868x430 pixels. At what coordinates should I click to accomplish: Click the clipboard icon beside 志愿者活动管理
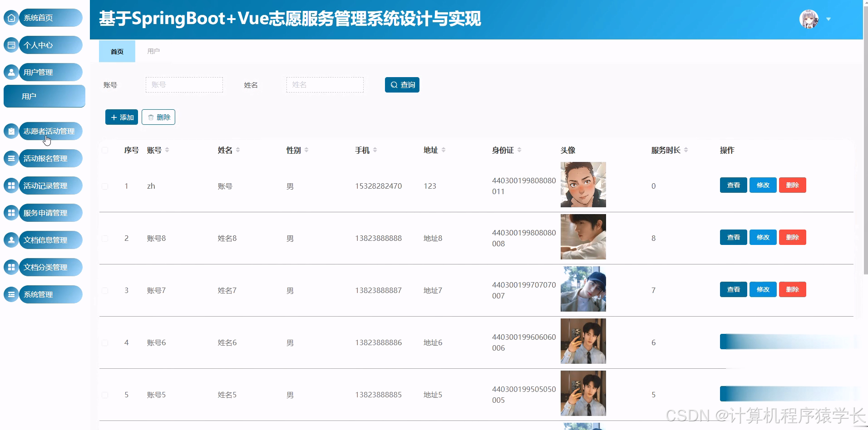click(11, 131)
